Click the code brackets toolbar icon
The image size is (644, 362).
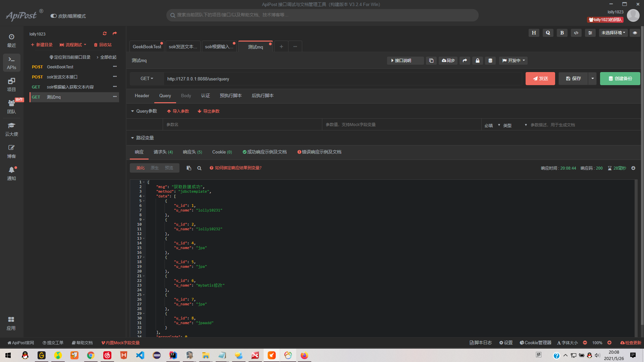pos(576,33)
